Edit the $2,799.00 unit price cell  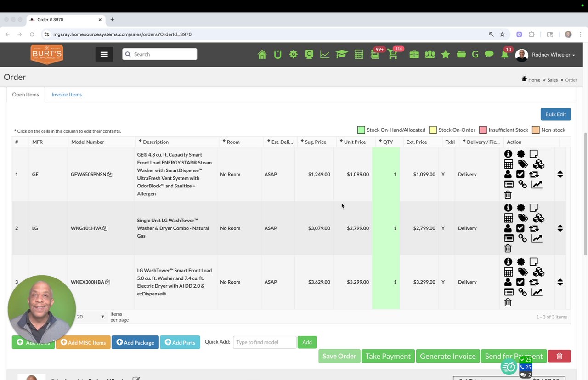click(353, 228)
